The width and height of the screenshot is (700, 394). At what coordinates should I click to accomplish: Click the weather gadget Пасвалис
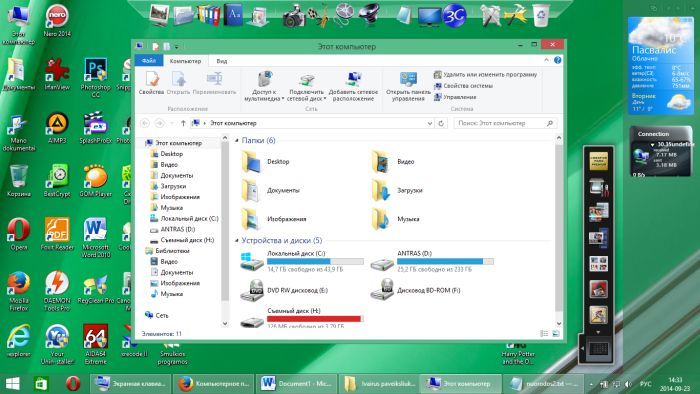(661, 66)
